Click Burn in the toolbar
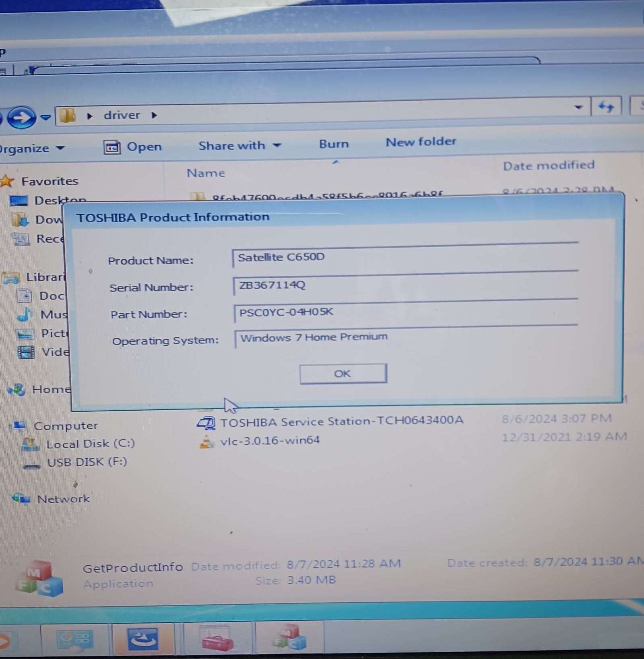This screenshot has width=644, height=659. coord(334,144)
